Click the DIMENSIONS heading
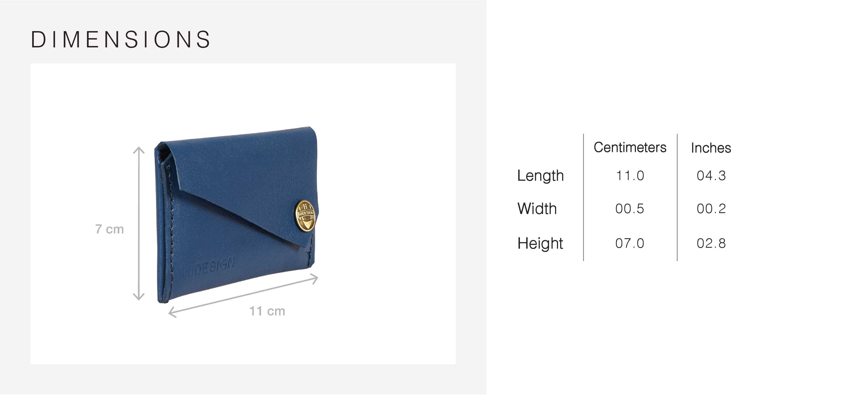868x395 pixels. (x=121, y=40)
